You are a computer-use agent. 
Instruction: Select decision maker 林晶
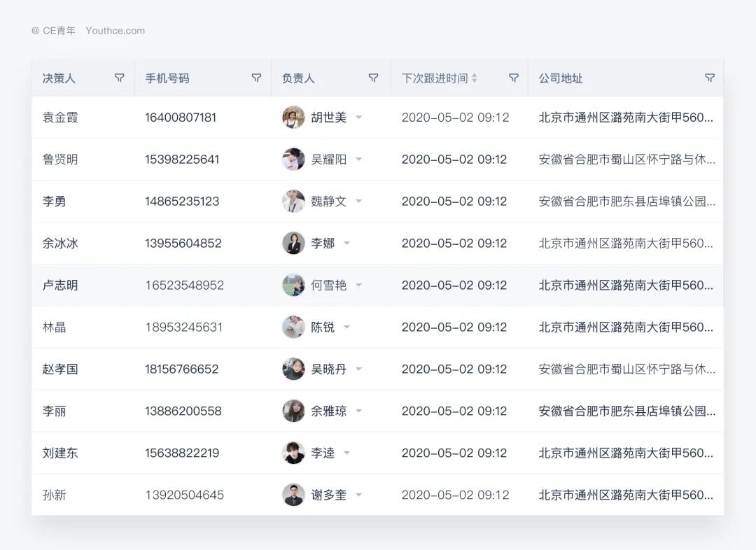54,327
